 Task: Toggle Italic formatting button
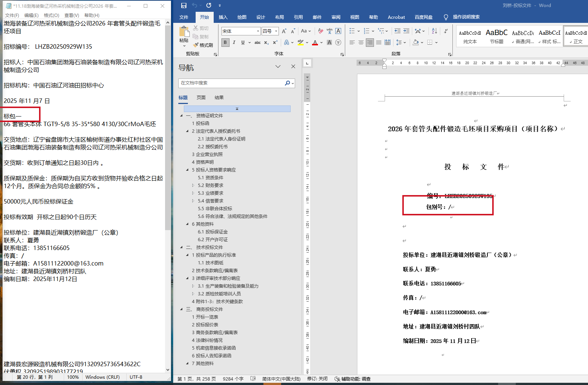[x=234, y=42]
